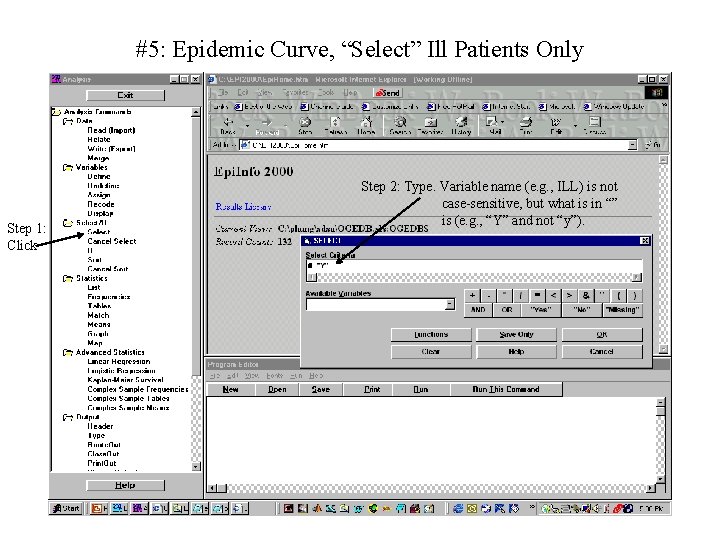Screen dimensions: 720x540
Task: Click Read (Import) in the command tree
Action: (x=111, y=130)
